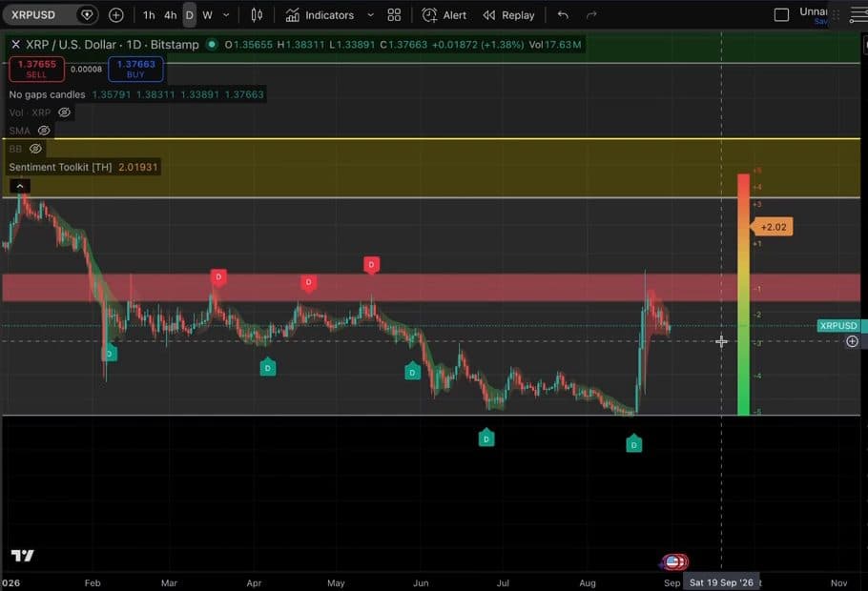Click the green D marker in mid August

pyautogui.click(x=634, y=444)
